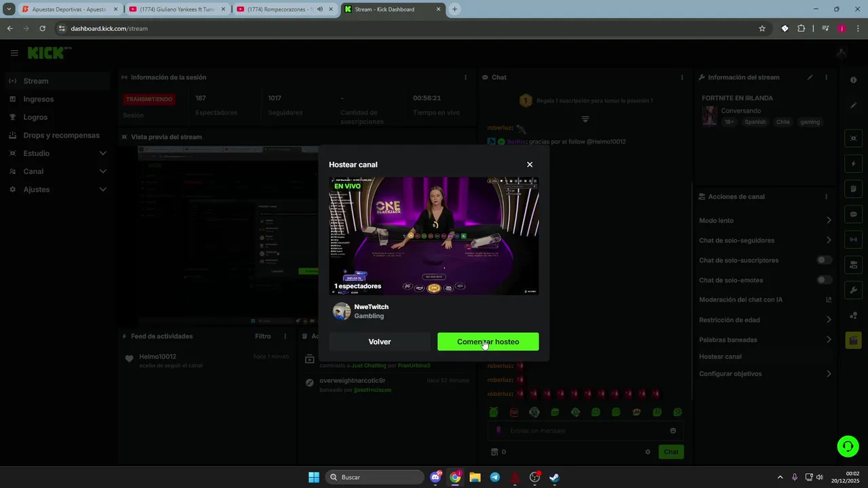Open the hamburger menu next to Kick logo
Viewport: 868px width, 488px height.
(x=14, y=53)
